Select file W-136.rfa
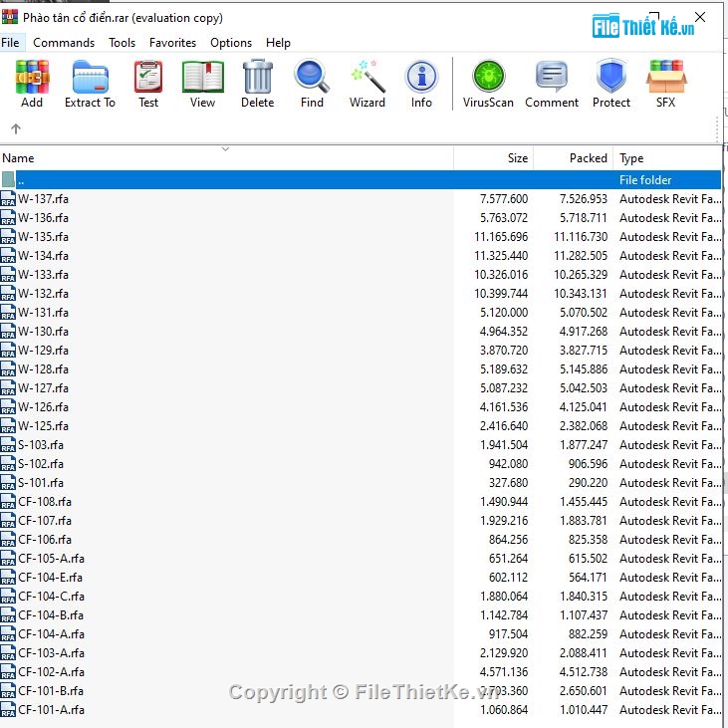 [361, 218]
